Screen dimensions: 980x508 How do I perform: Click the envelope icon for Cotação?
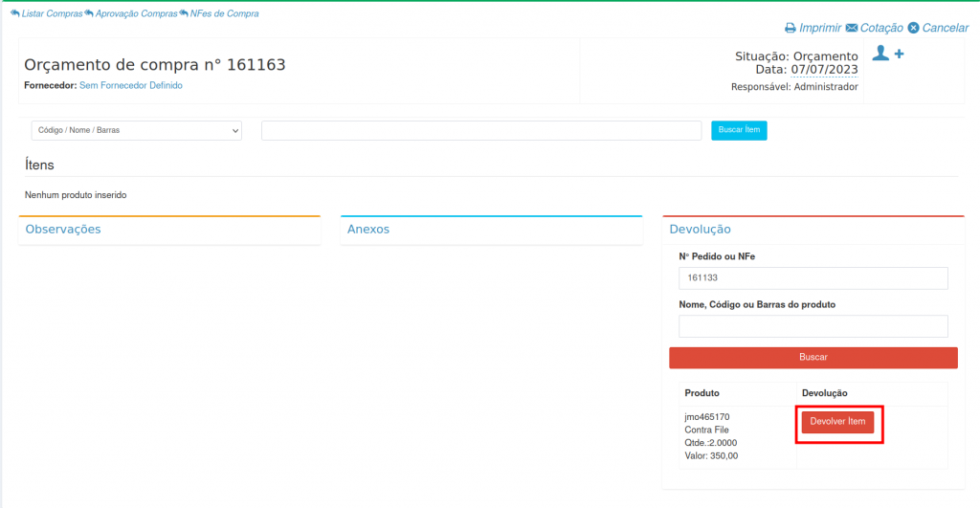coord(851,29)
